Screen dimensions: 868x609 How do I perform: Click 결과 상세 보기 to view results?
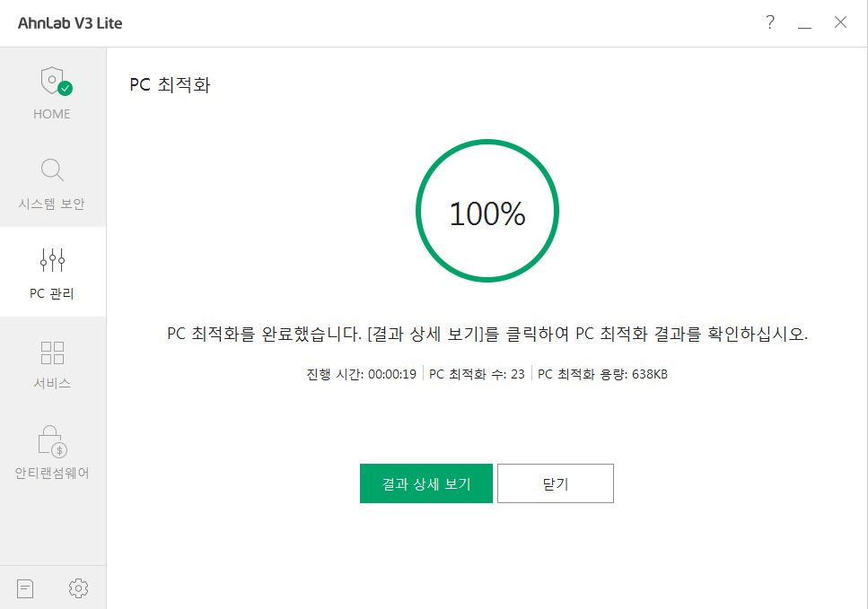click(x=426, y=483)
